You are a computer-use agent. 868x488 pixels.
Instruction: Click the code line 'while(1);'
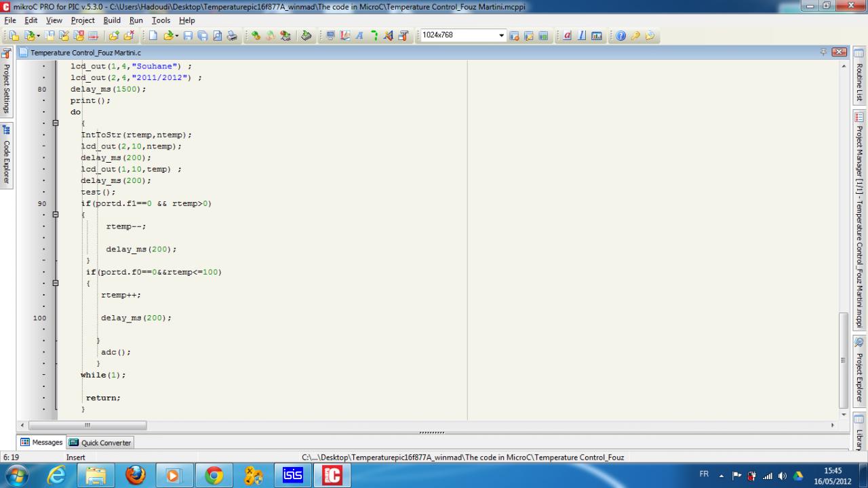(103, 375)
